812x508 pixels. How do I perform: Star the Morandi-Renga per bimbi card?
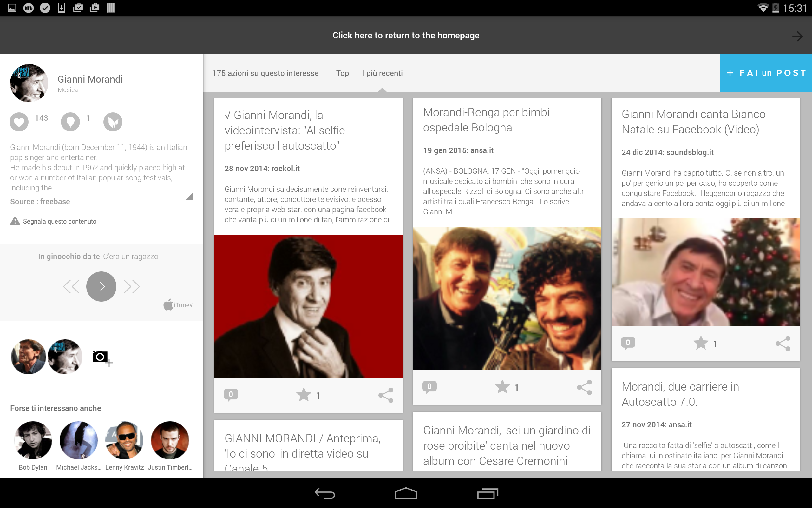(502, 387)
